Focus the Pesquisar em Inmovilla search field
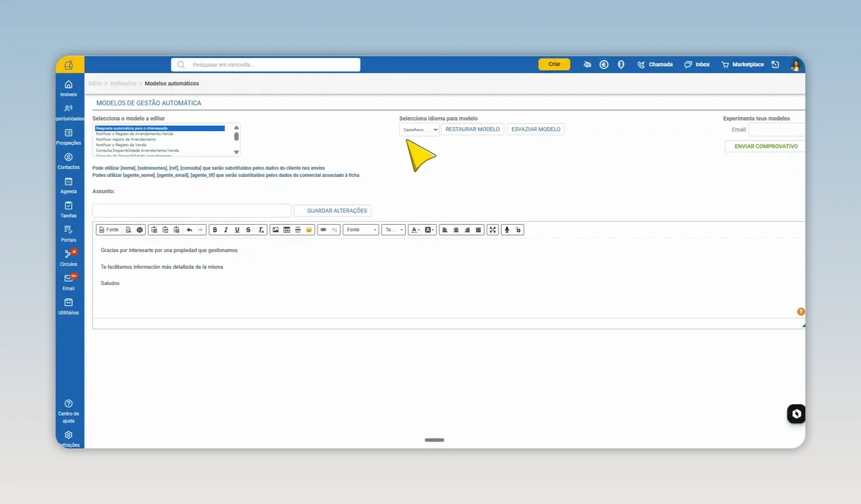 point(265,64)
